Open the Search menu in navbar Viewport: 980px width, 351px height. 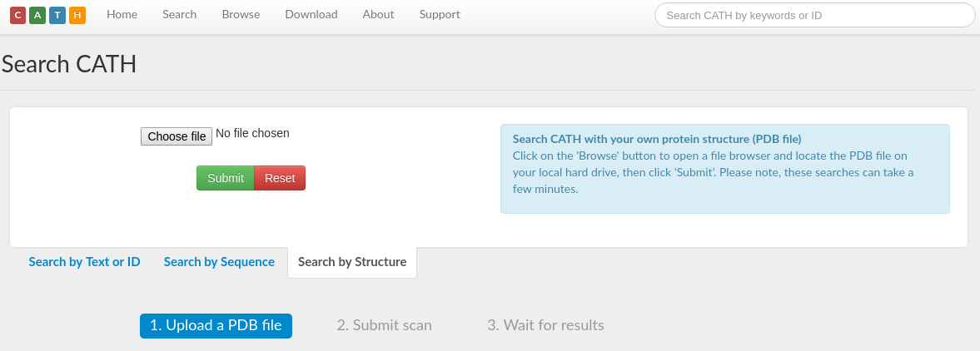(179, 15)
